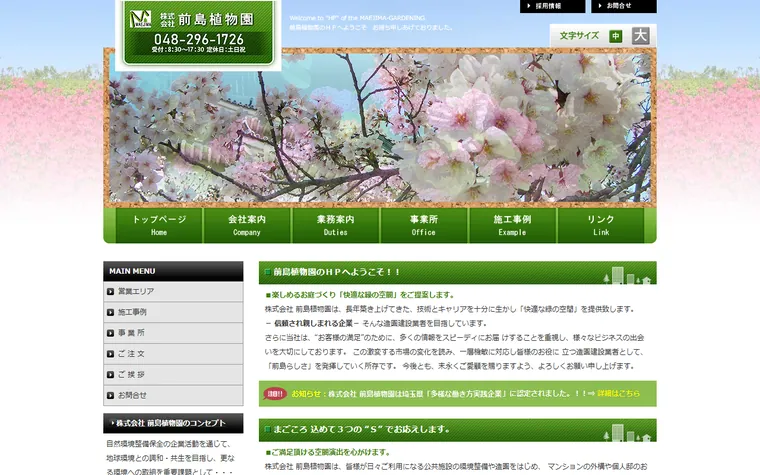
Task: Click ■楽しめるお庭づくり green subheading
Action: click(360, 295)
